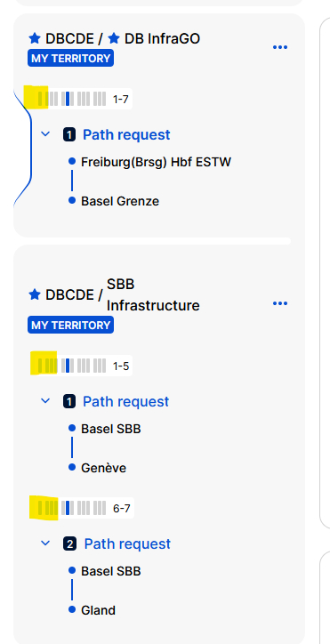
Task: Open three-dots menu for DB InfraGO card
Action: [280, 47]
